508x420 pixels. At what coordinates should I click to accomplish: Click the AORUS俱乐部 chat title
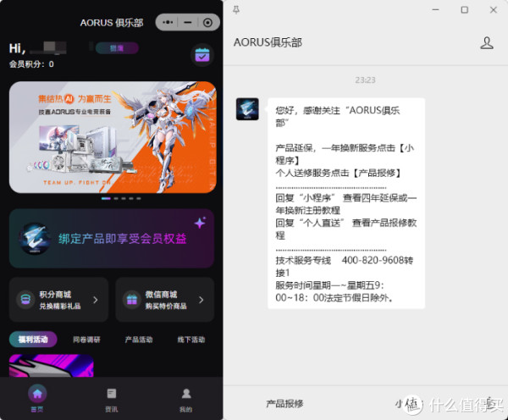(x=268, y=42)
